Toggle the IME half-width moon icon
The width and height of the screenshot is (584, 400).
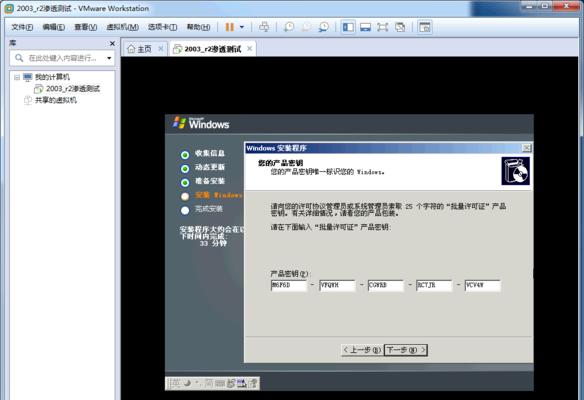point(188,383)
